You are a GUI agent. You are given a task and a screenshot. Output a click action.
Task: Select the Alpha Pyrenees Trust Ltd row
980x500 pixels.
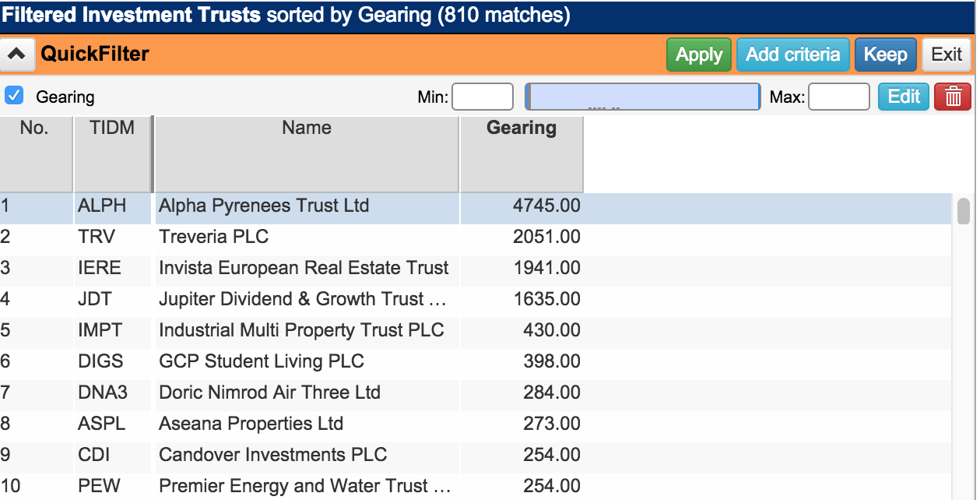pos(263,206)
